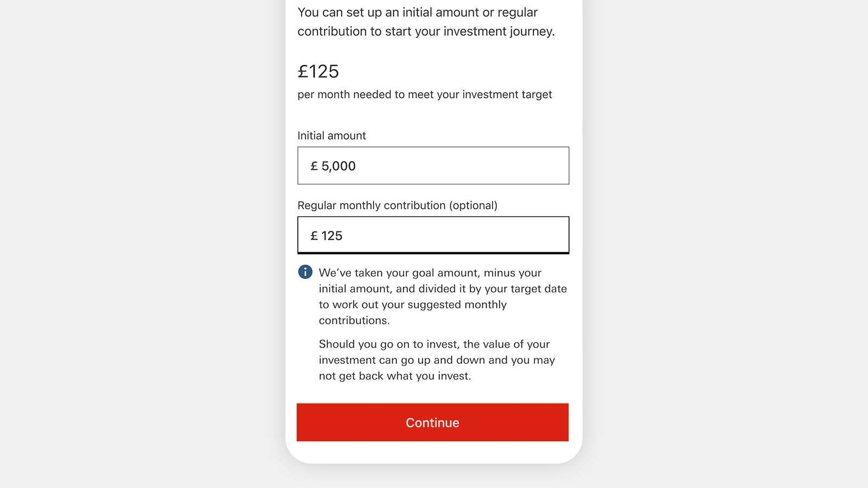Click the 'Initial amount' field label
Viewport: 868px width, 488px height.
331,136
